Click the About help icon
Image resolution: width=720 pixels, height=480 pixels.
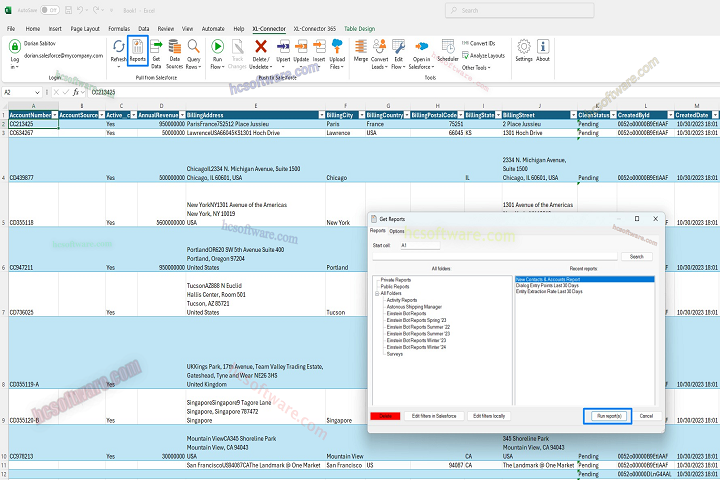click(x=543, y=50)
